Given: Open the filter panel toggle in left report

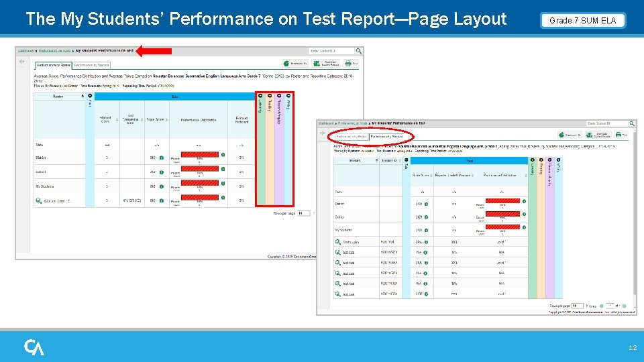Looking at the screenshot, I should tap(21, 62).
